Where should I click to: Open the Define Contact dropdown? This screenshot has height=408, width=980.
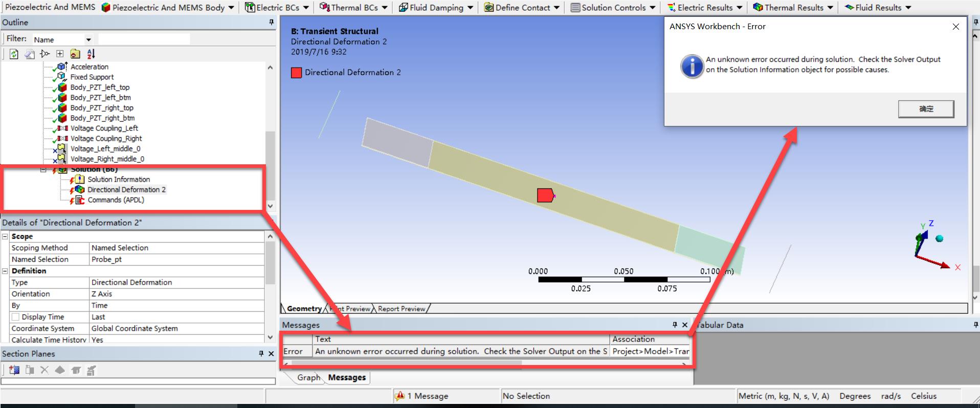pyautogui.click(x=556, y=8)
